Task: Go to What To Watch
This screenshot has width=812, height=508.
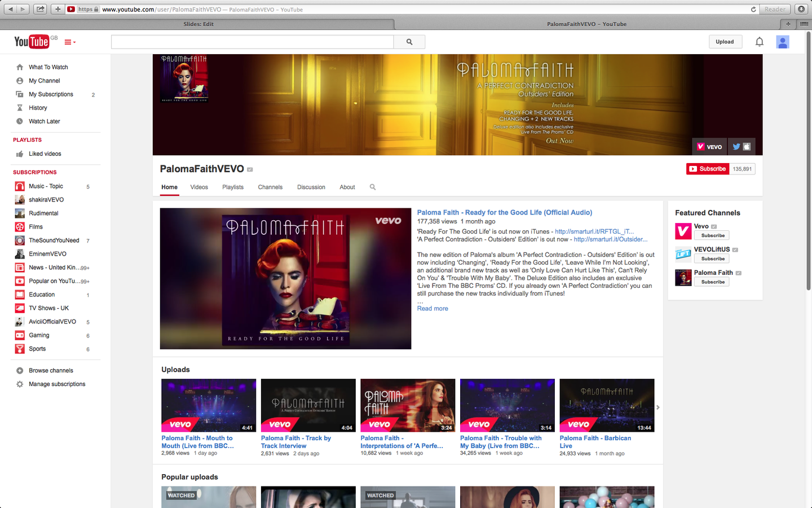Action: [x=48, y=67]
